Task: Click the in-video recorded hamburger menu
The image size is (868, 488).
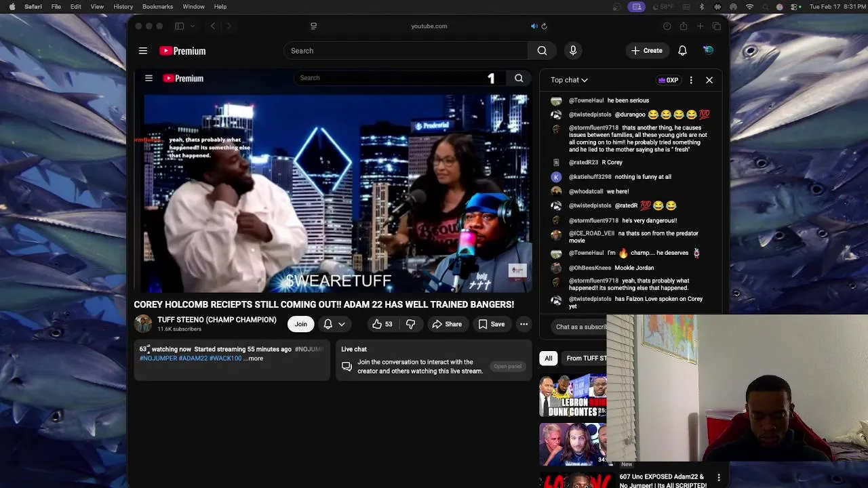Action: (x=149, y=79)
